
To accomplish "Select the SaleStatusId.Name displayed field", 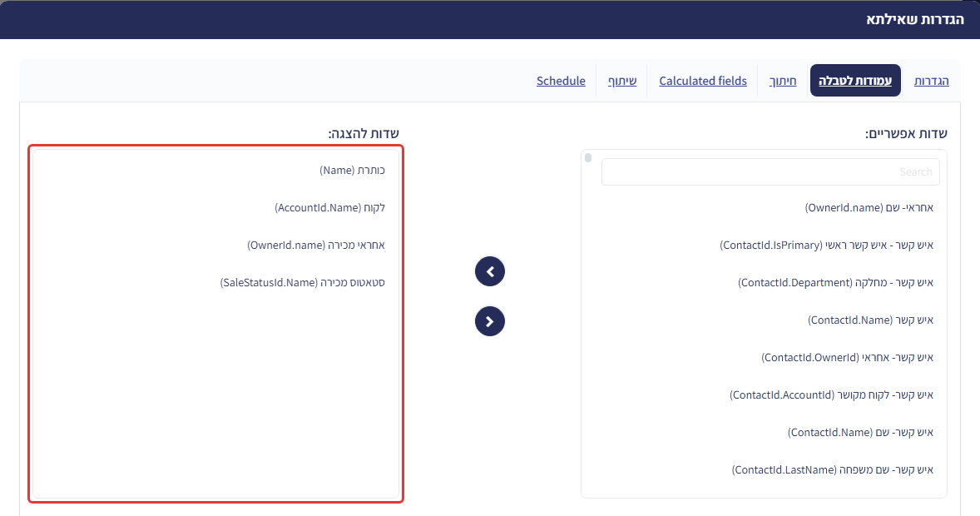I will [x=302, y=283].
